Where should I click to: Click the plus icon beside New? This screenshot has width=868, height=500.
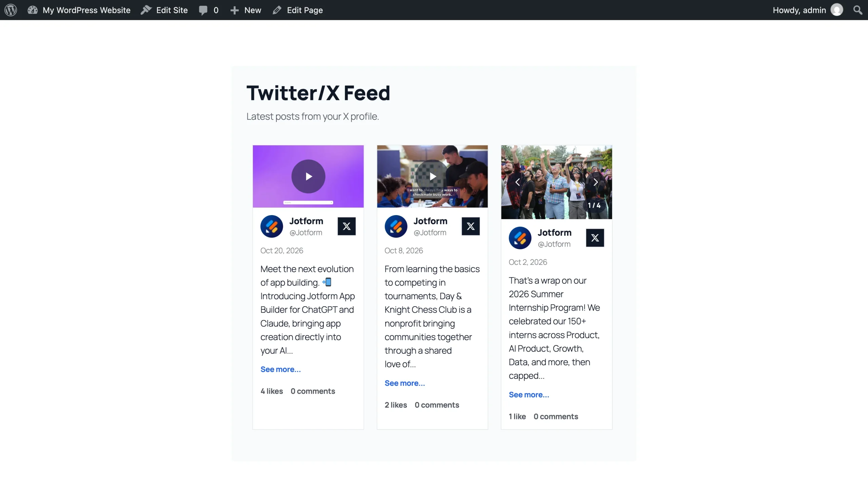click(x=234, y=10)
